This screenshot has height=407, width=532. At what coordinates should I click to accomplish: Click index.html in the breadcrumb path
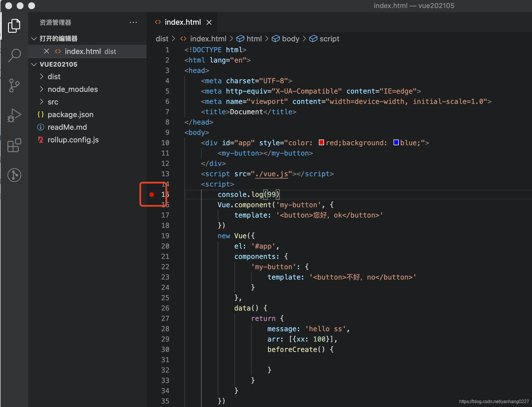[x=208, y=39]
